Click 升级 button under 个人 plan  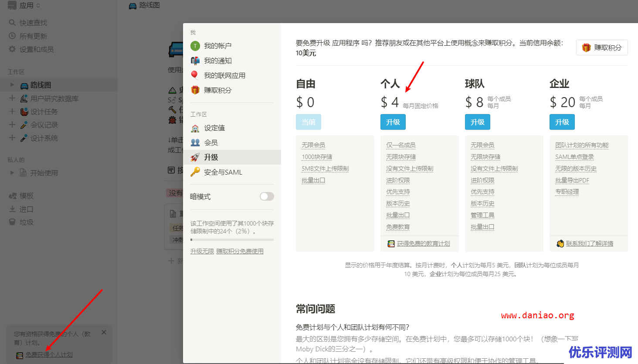point(393,122)
